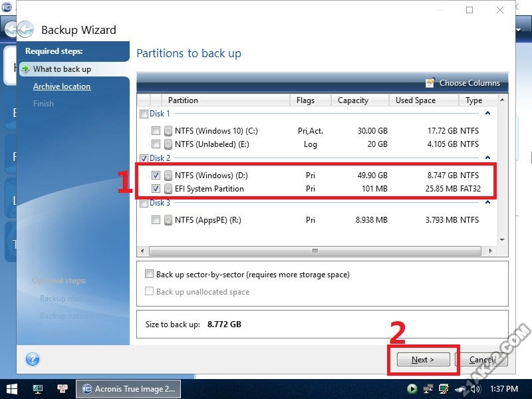Click the green arrow icon beside What to back up
Screen dimensions: 532x399
pos(25,69)
